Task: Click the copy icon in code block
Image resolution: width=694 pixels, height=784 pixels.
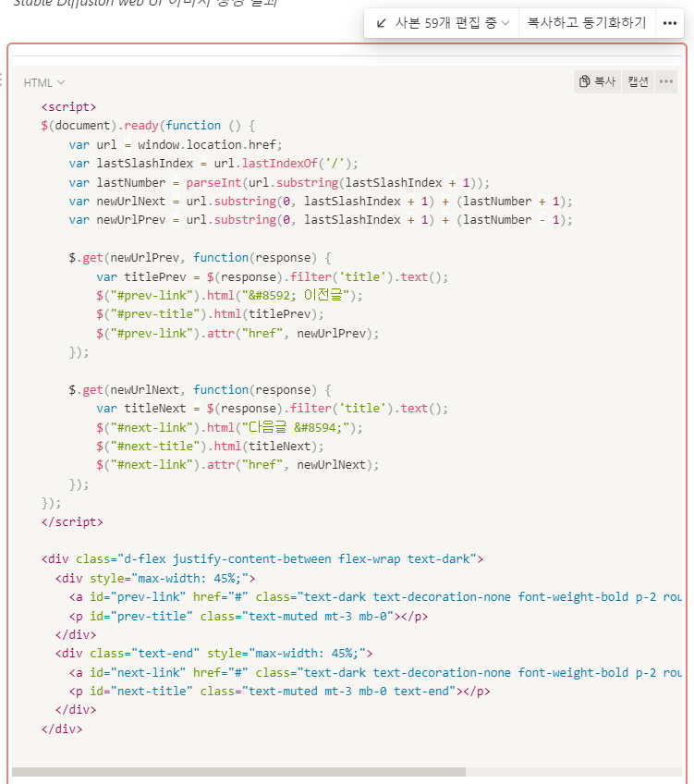Action: (x=584, y=81)
